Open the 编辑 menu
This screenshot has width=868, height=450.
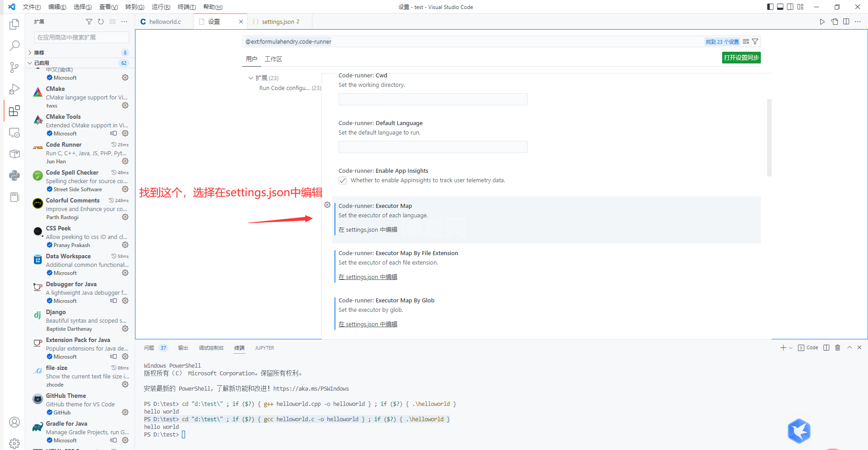click(x=57, y=7)
